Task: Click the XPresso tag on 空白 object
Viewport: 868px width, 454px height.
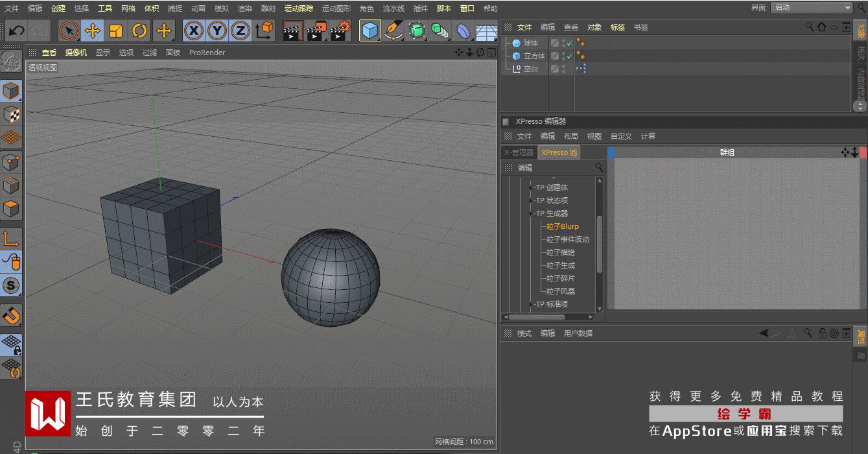Action: 581,68
